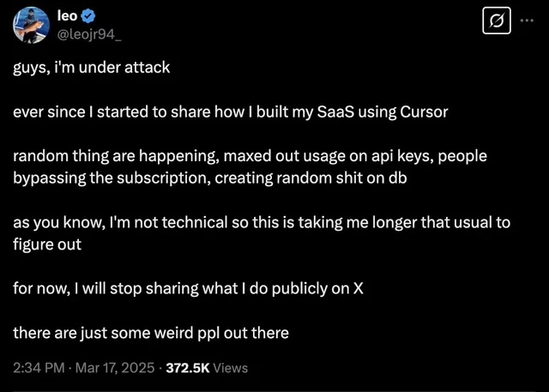The width and height of the screenshot is (549, 392).
Task: Click the line "guys, i'm under attack"
Action: [x=91, y=67]
